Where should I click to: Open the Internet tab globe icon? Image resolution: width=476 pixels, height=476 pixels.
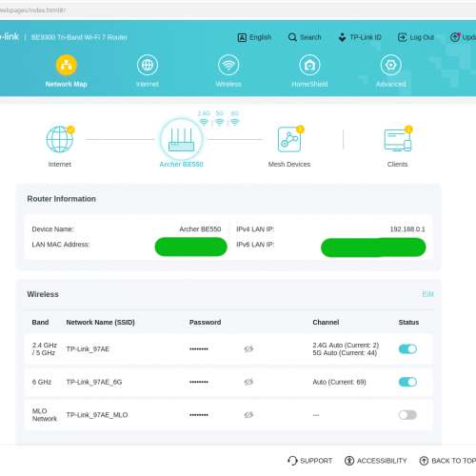click(x=148, y=65)
